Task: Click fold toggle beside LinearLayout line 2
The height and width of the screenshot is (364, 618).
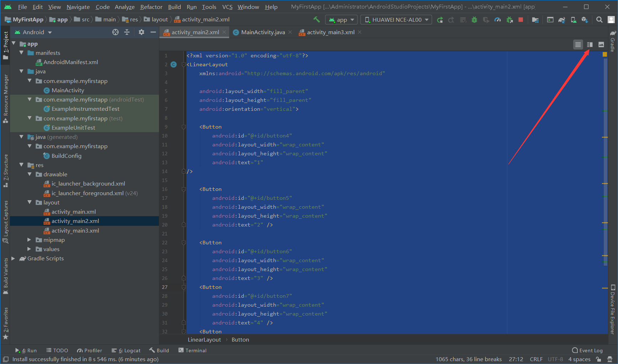Action: [x=184, y=64]
